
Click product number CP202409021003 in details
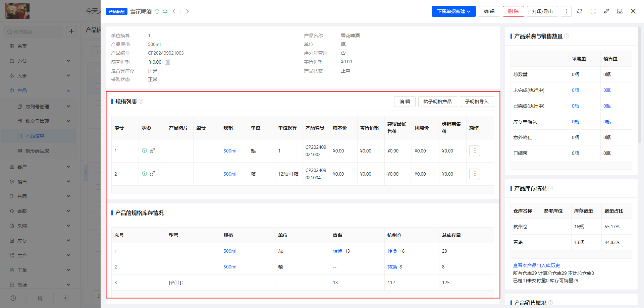click(166, 53)
